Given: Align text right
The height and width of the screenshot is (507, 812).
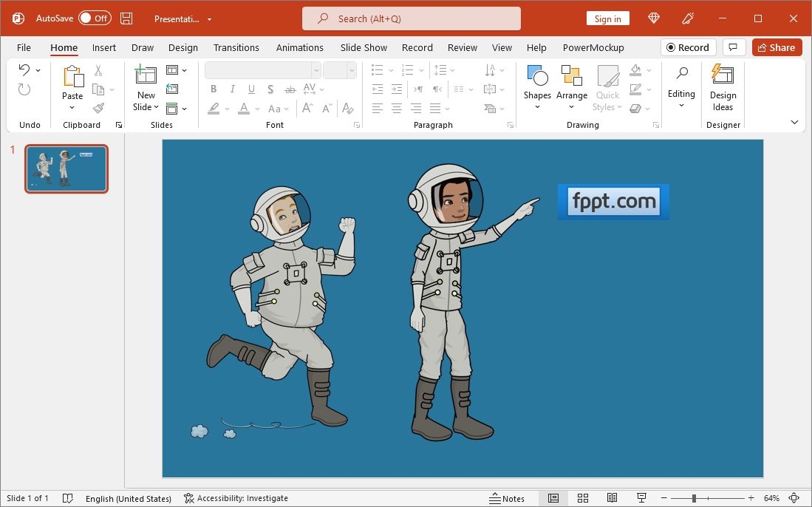Looking at the screenshot, I should click(416, 108).
